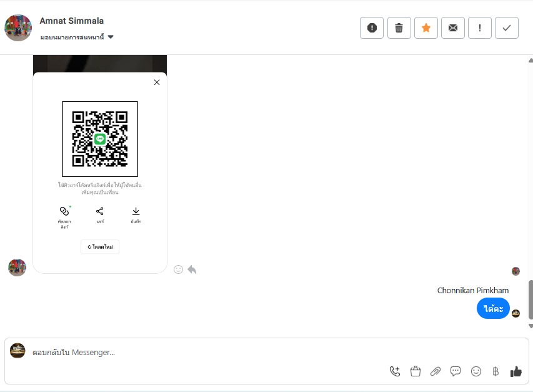The image size is (533, 392).
Task: Attach a file using the paperclip icon
Action: [x=436, y=371]
